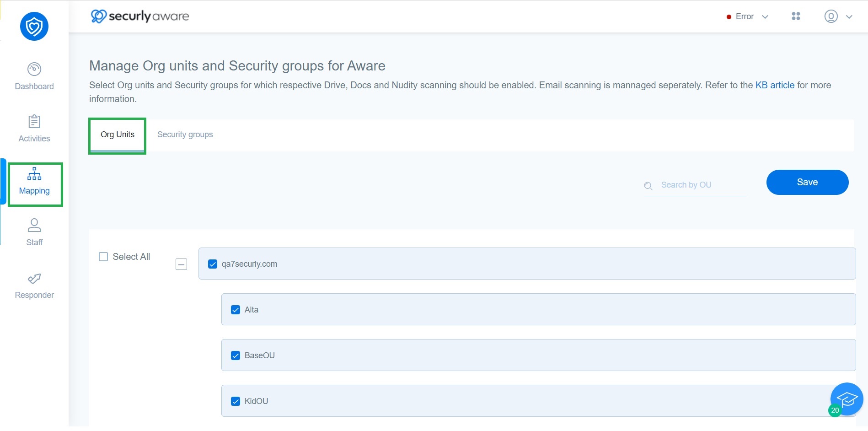Select the BaseOU row label
The width and height of the screenshot is (868, 431).
[x=260, y=356]
